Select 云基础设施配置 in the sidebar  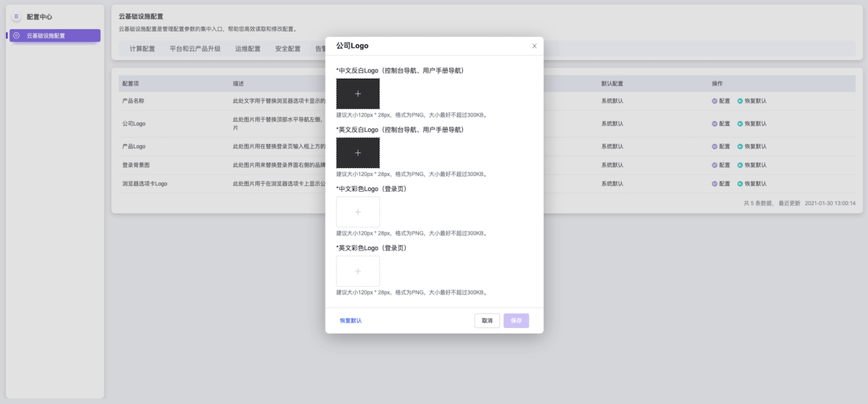coord(55,35)
